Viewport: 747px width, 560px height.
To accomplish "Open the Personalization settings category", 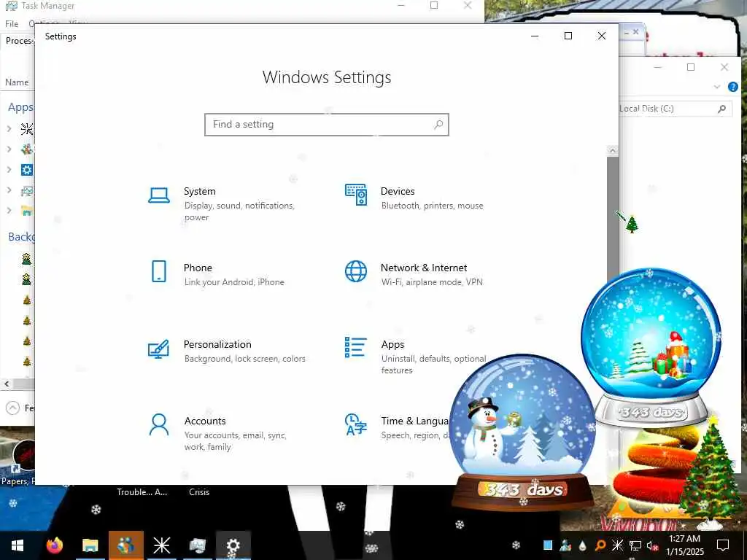I will coord(228,351).
